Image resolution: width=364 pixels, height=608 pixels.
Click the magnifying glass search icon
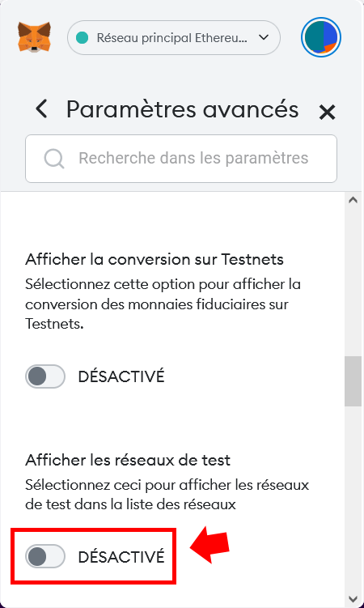click(54, 159)
